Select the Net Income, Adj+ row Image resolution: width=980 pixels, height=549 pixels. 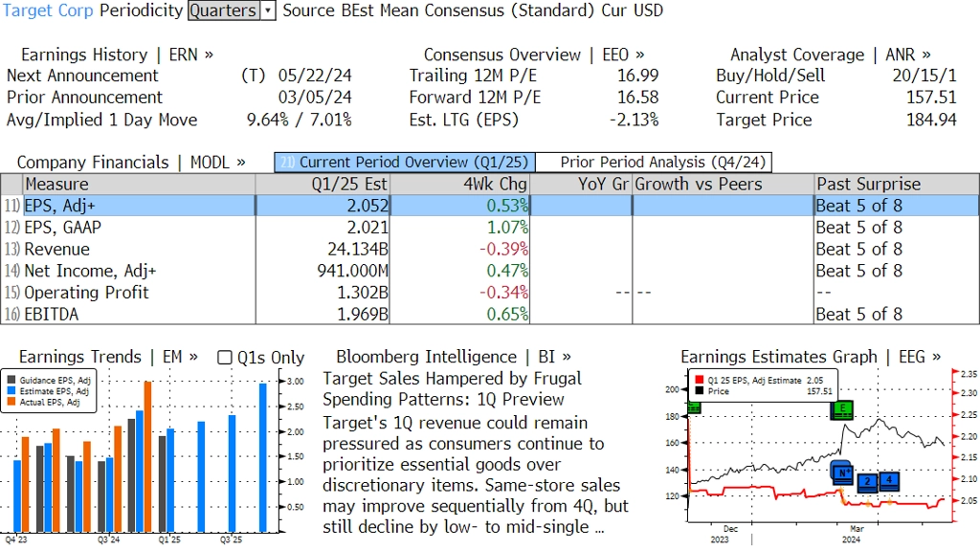(490, 271)
